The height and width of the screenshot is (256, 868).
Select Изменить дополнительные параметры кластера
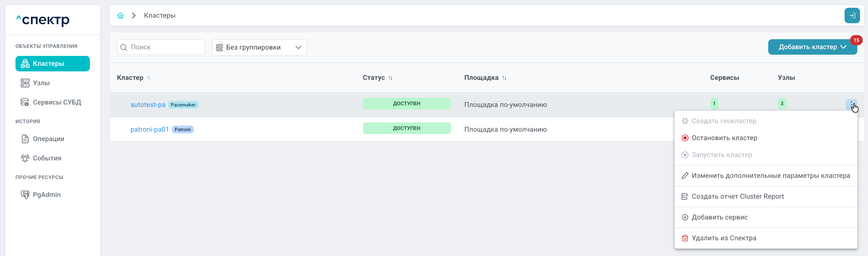point(766,176)
